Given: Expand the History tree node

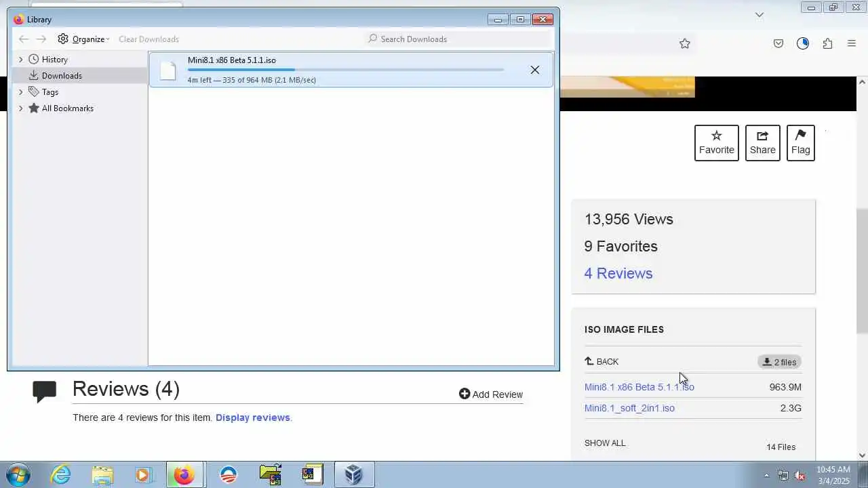Looking at the screenshot, I should (20, 60).
